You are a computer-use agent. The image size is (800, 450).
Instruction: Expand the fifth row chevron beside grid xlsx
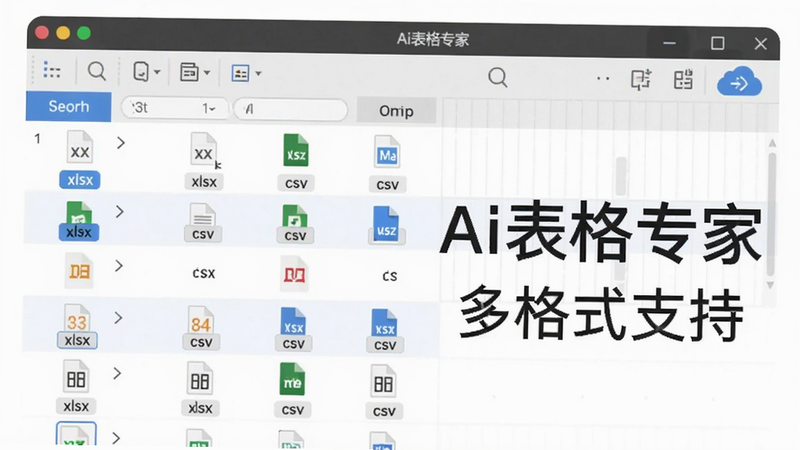click(x=117, y=373)
